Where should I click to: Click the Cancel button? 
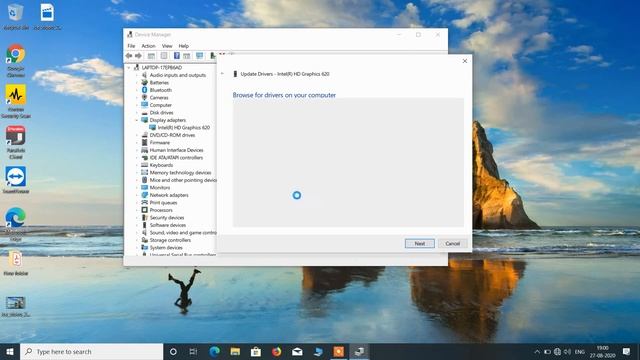452,243
